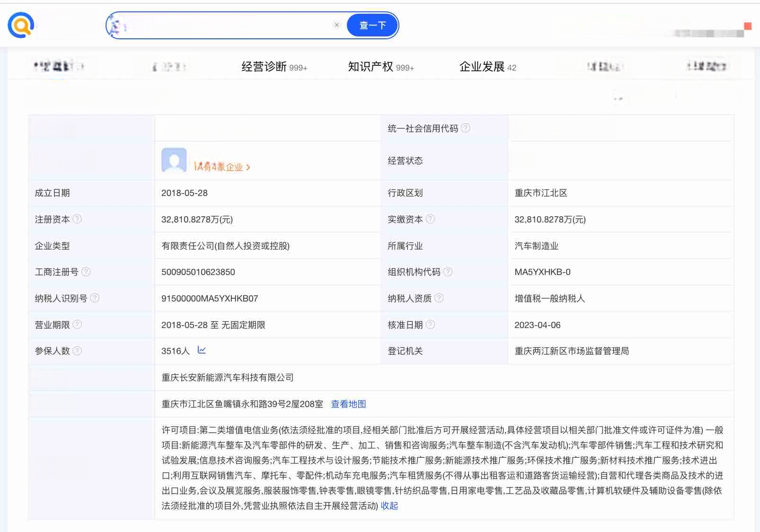This screenshot has width=760, height=532.
Task: Clear the search box with the X icon
Action: [x=336, y=25]
